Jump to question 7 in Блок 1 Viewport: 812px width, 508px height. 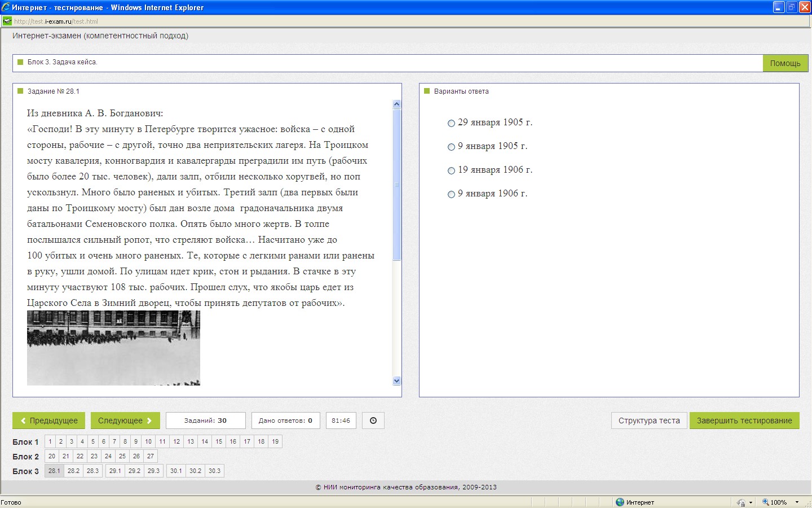pyautogui.click(x=114, y=441)
